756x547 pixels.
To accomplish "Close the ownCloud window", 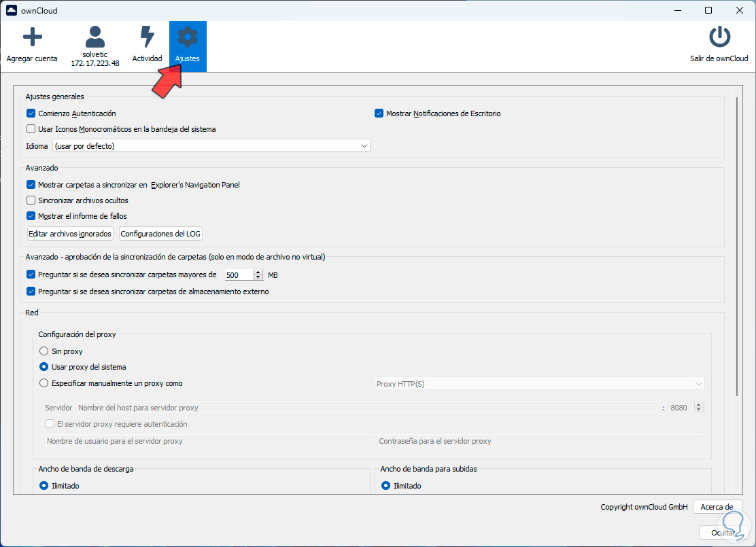I will point(740,10).
